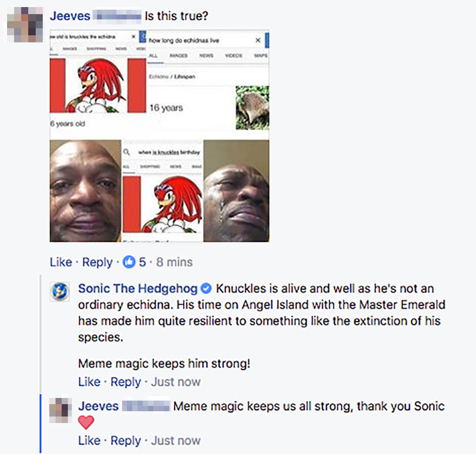Like the "Is this true?" comment
Viewport: 476px width, 454px height.
(x=61, y=262)
